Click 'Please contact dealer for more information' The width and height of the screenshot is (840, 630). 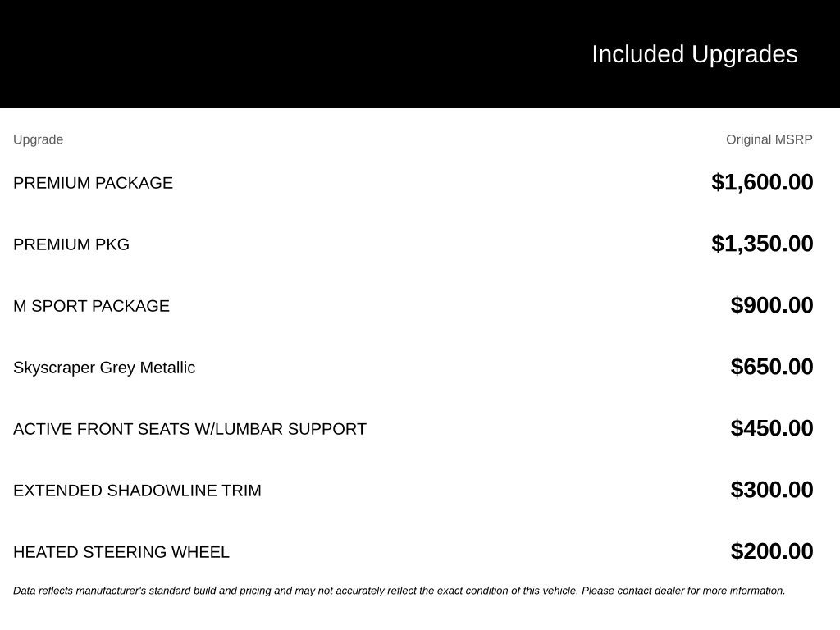pyautogui.click(x=683, y=591)
